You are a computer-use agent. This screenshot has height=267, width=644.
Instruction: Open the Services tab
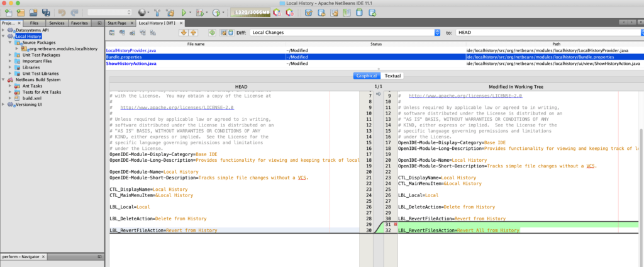click(x=57, y=23)
